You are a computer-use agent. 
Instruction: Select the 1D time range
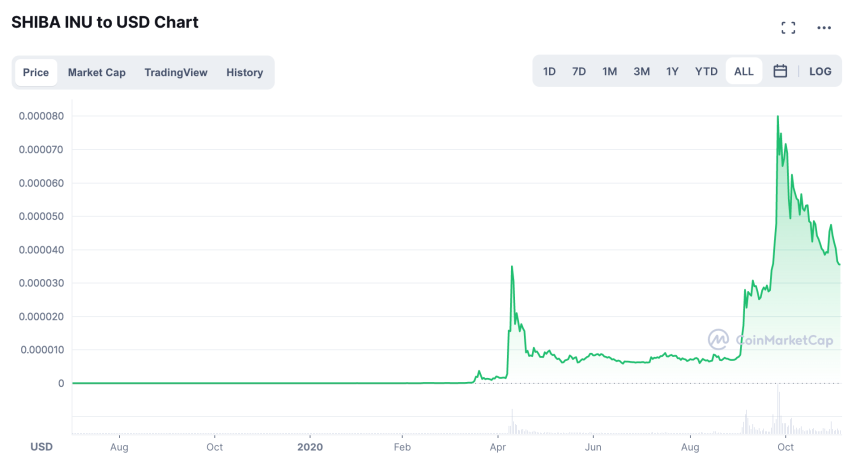549,72
